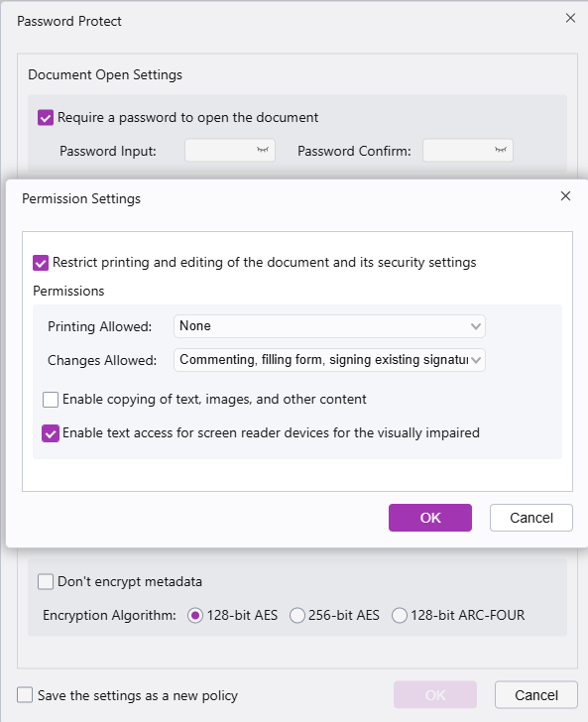Close the Password Protect window
Viewport: 588px width, 722px height.
point(570,18)
